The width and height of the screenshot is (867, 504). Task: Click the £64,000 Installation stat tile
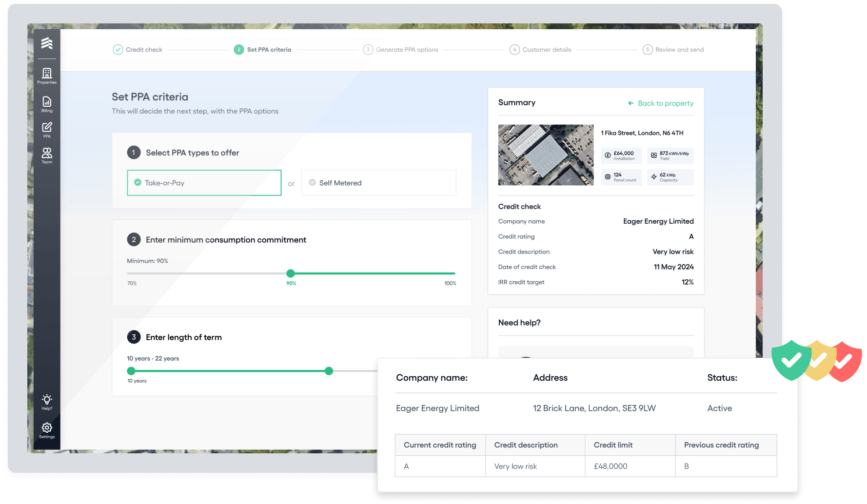621,155
